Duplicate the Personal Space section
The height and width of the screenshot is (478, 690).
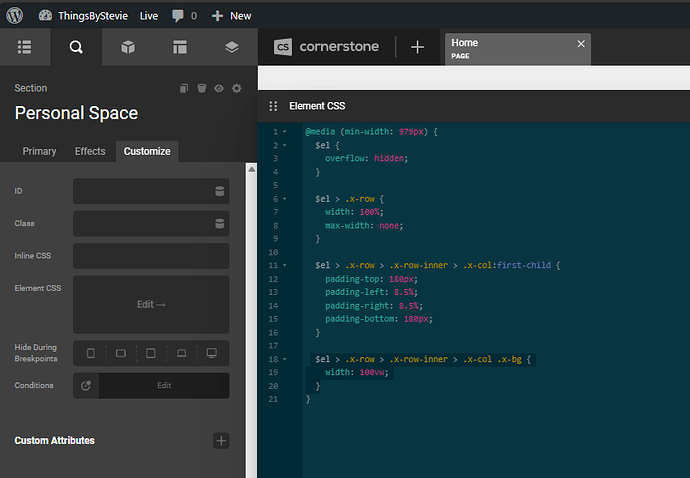coord(184,88)
